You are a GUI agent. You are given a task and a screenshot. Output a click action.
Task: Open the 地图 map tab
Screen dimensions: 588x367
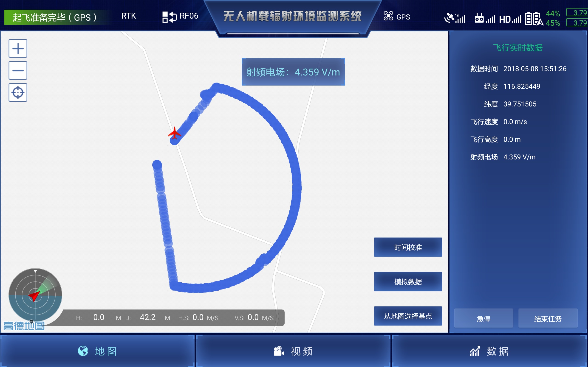(97, 351)
